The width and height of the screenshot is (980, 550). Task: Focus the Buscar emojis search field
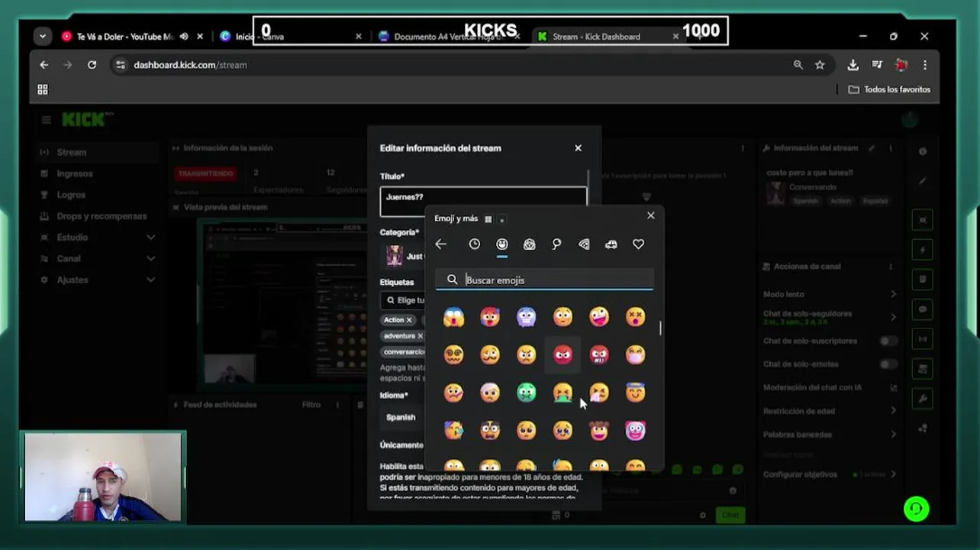tap(545, 280)
